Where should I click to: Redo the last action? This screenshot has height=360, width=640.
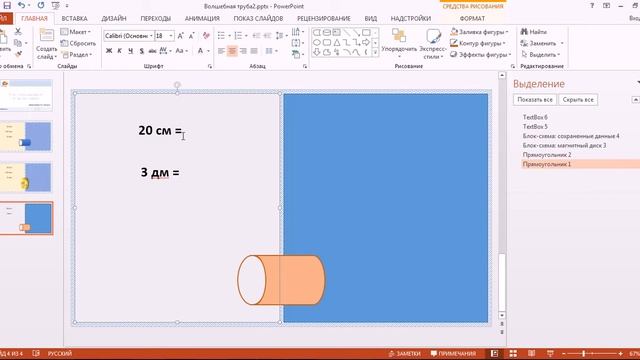coord(41,5)
